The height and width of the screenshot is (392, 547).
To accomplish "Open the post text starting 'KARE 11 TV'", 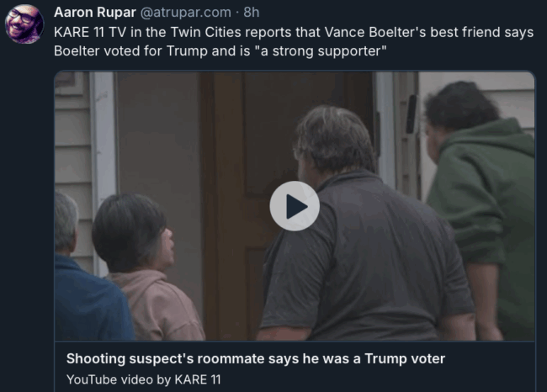I will click(x=294, y=41).
